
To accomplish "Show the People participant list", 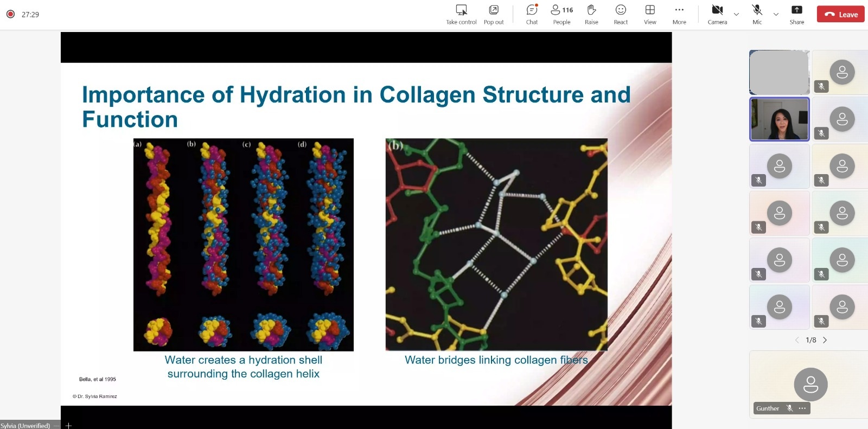I will [562, 15].
